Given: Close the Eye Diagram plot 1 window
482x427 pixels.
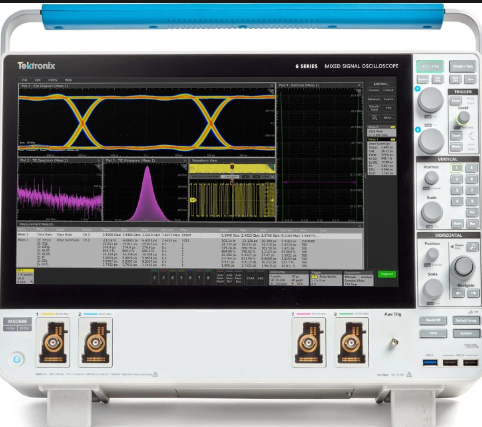Looking at the screenshot, I should coord(272,86).
